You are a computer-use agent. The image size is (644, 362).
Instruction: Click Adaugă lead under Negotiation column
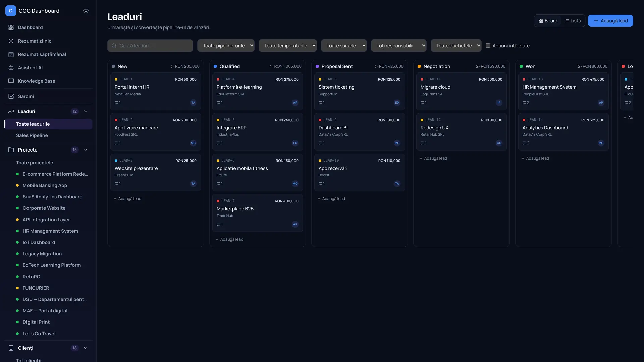pos(433,158)
